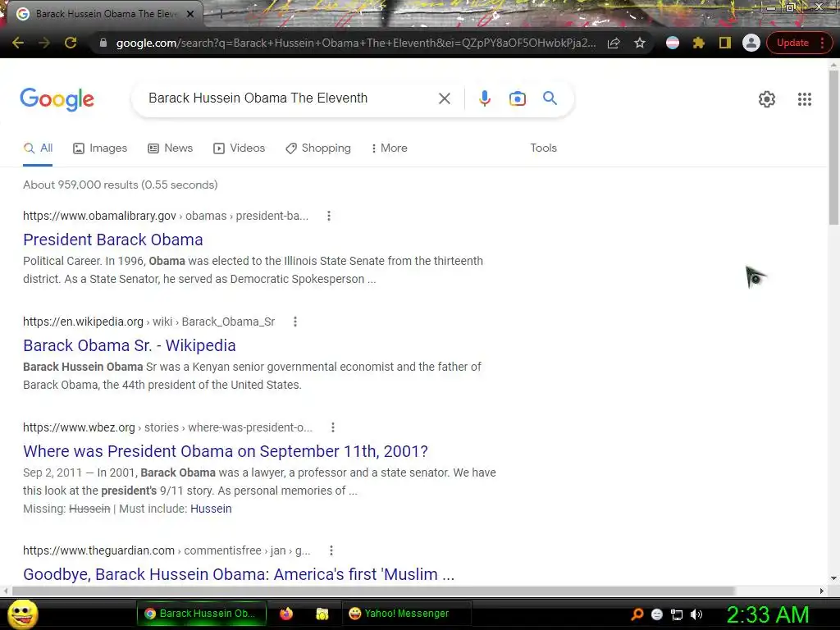Open the Extensions puzzle piece icon

[x=699, y=43]
